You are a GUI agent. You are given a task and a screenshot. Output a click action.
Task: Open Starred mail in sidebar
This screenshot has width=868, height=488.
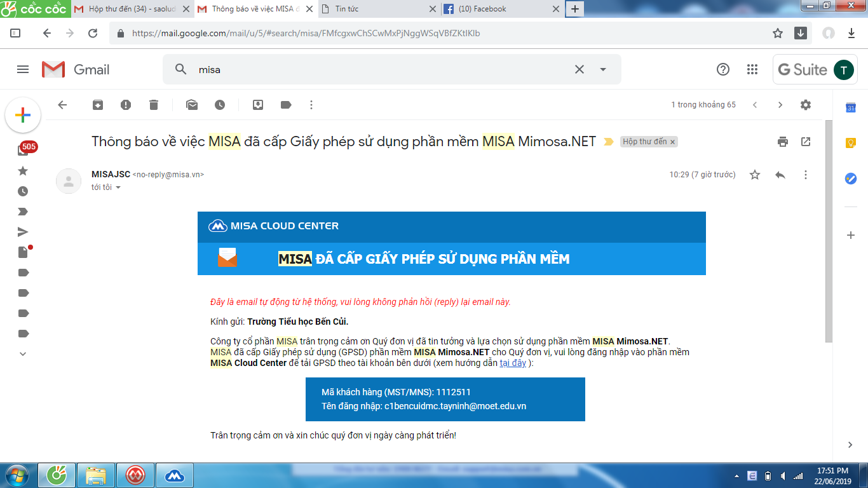coord(23,171)
